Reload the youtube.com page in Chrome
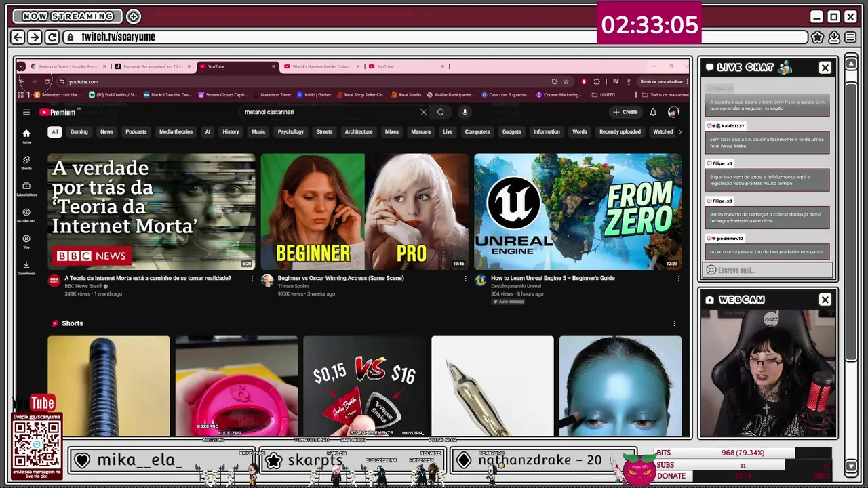The width and height of the screenshot is (868, 488). (x=47, y=82)
